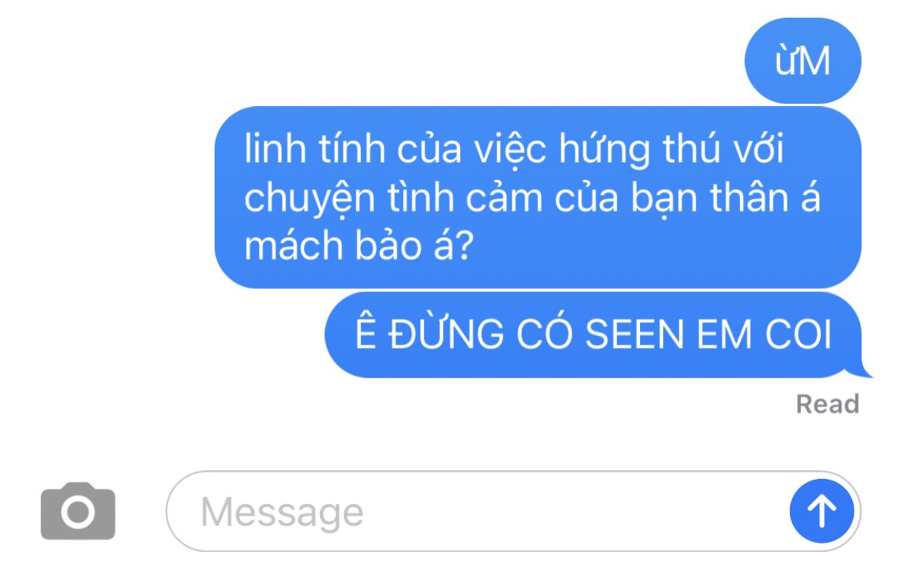This screenshot has height=588, width=900.
Task: Tap the line 'mách bảo á?' in bubble
Action: (x=358, y=245)
